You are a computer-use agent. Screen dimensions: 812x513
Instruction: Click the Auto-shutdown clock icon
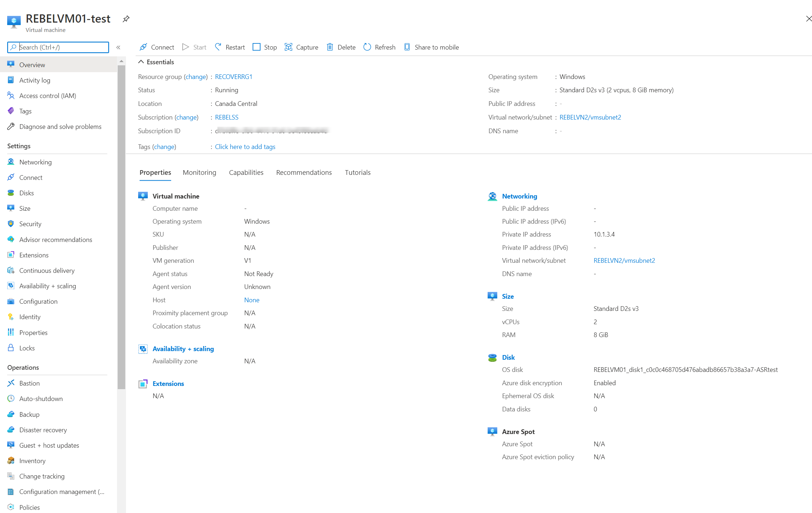(x=11, y=398)
